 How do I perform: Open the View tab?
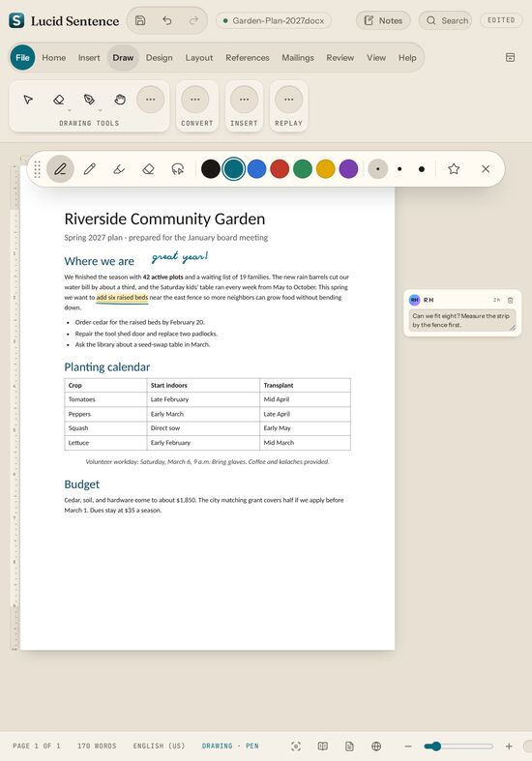tap(376, 57)
